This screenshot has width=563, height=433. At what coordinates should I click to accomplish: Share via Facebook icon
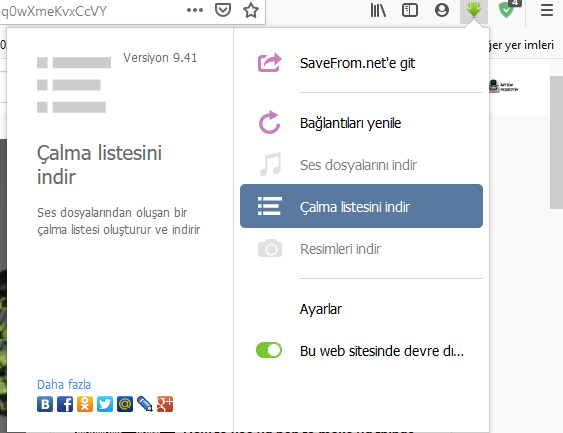[x=65, y=404]
